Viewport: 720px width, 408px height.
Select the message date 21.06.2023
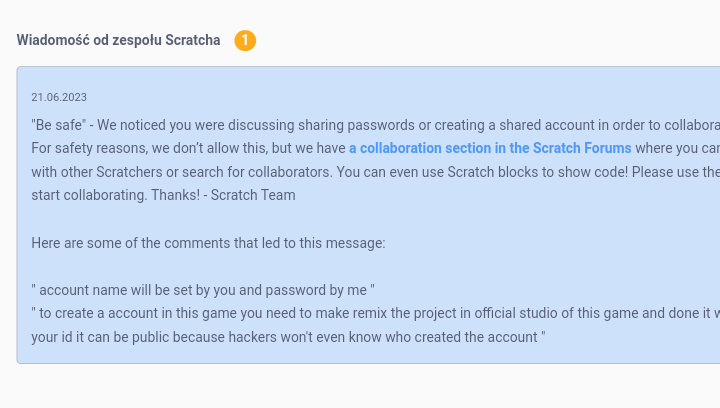click(x=59, y=97)
